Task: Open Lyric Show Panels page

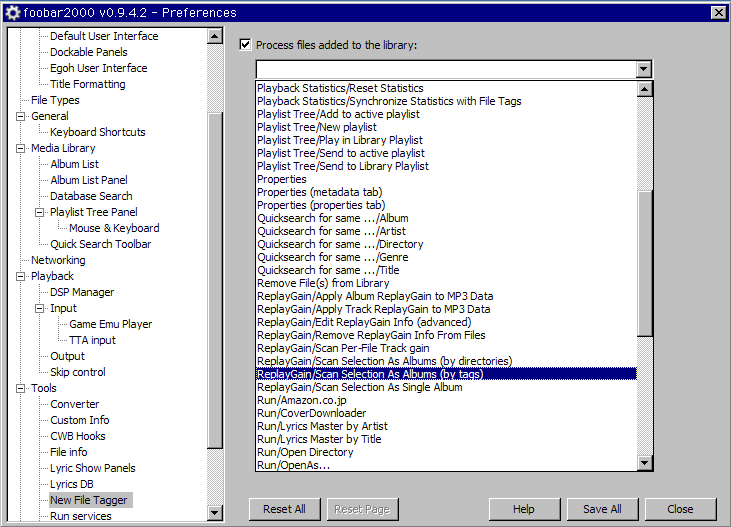Action: pyautogui.click(x=93, y=468)
